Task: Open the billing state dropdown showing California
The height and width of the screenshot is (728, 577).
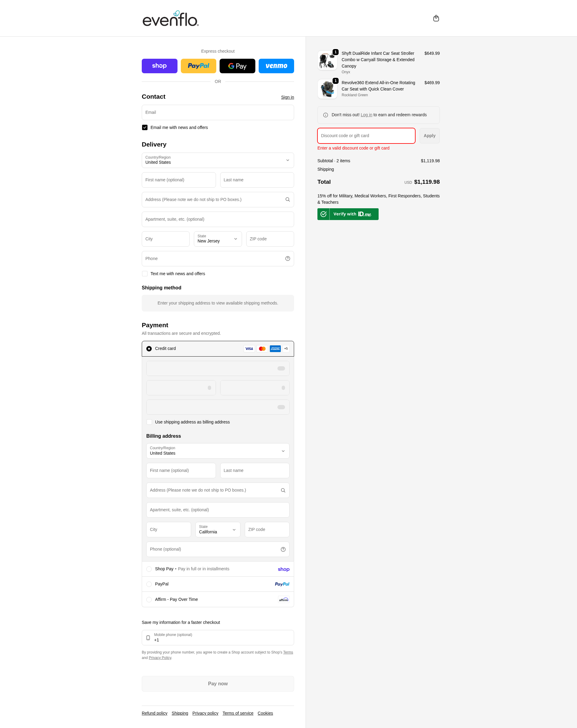Action: coord(217,529)
